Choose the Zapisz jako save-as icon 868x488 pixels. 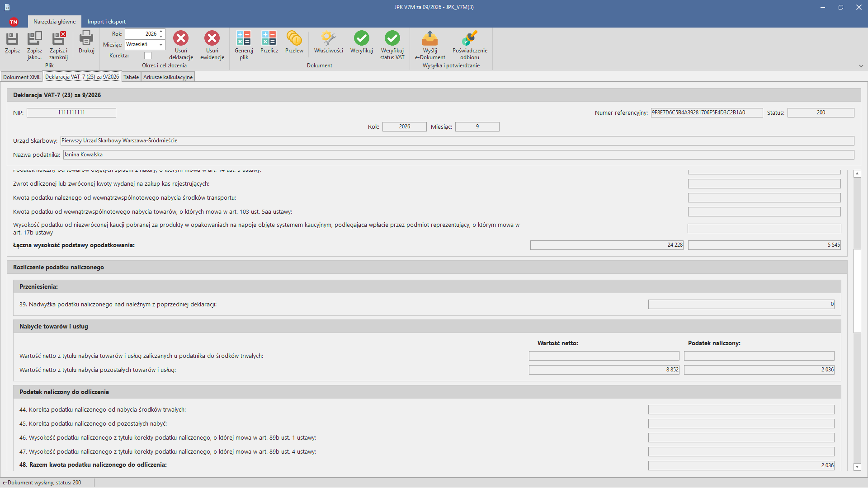coord(34,38)
